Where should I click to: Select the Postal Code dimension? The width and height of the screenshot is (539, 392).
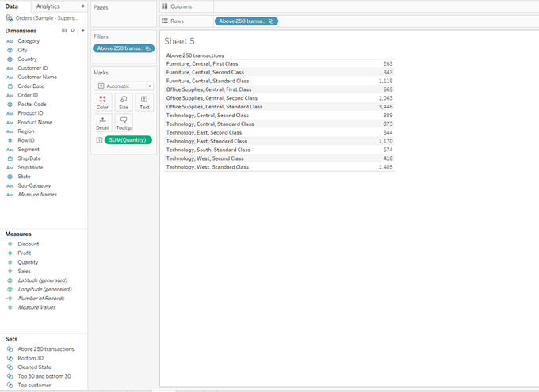tap(32, 104)
